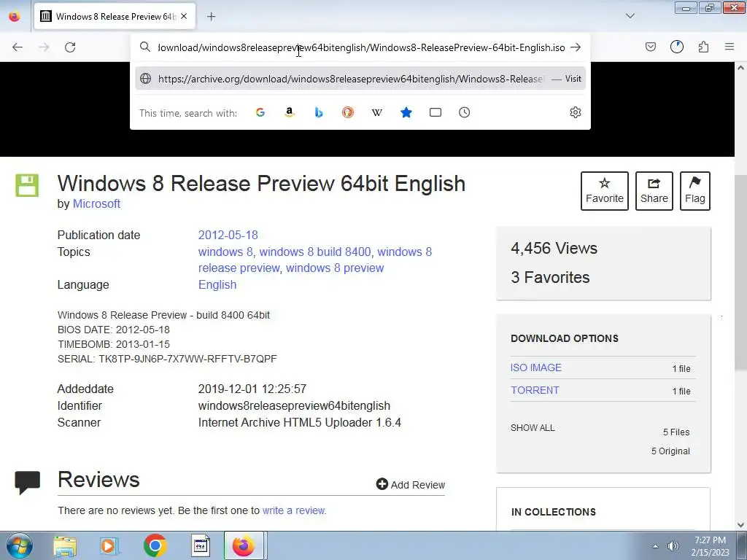
Task: Click the serial key text TK8TP-9JN6P
Action: click(x=187, y=359)
